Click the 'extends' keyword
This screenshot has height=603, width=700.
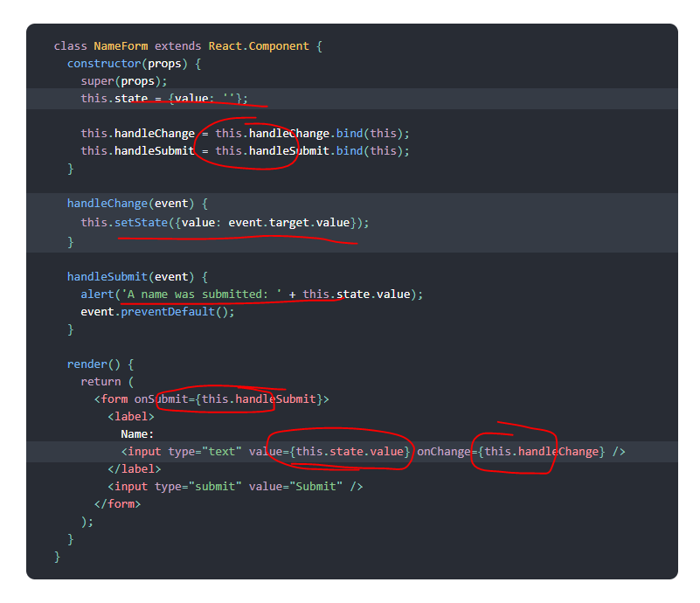click(x=177, y=46)
